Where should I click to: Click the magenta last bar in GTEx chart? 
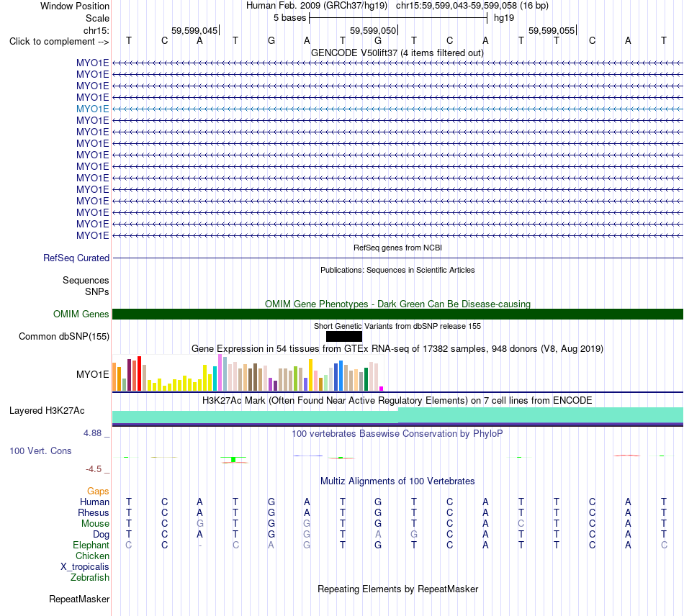[382, 389]
